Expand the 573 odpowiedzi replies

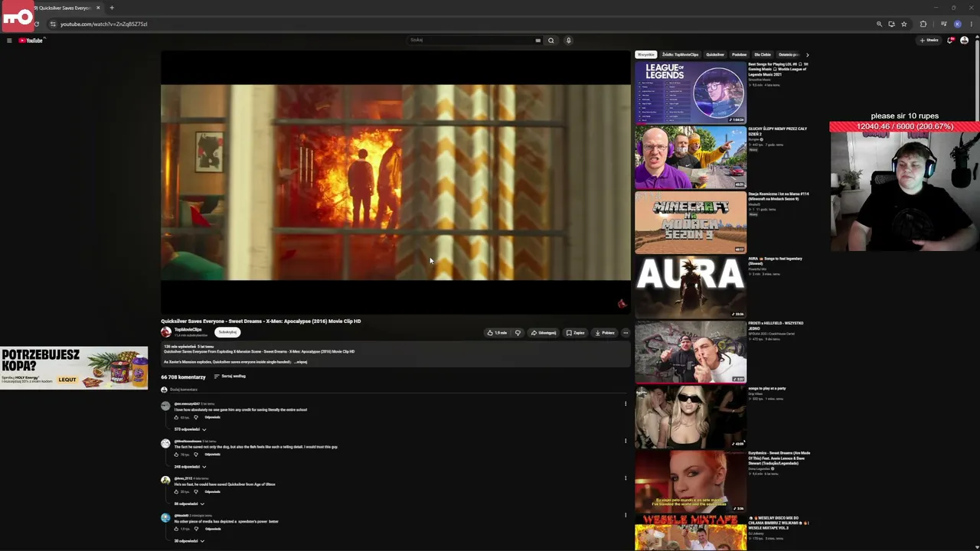click(x=190, y=429)
